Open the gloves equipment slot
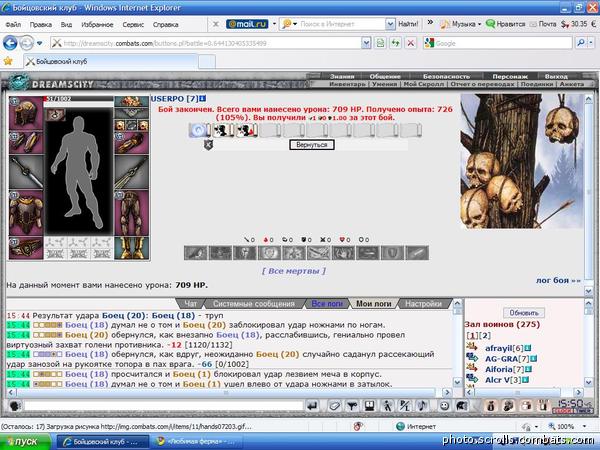Viewport: 600px width, 450px height. pyautogui.click(x=131, y=143)
